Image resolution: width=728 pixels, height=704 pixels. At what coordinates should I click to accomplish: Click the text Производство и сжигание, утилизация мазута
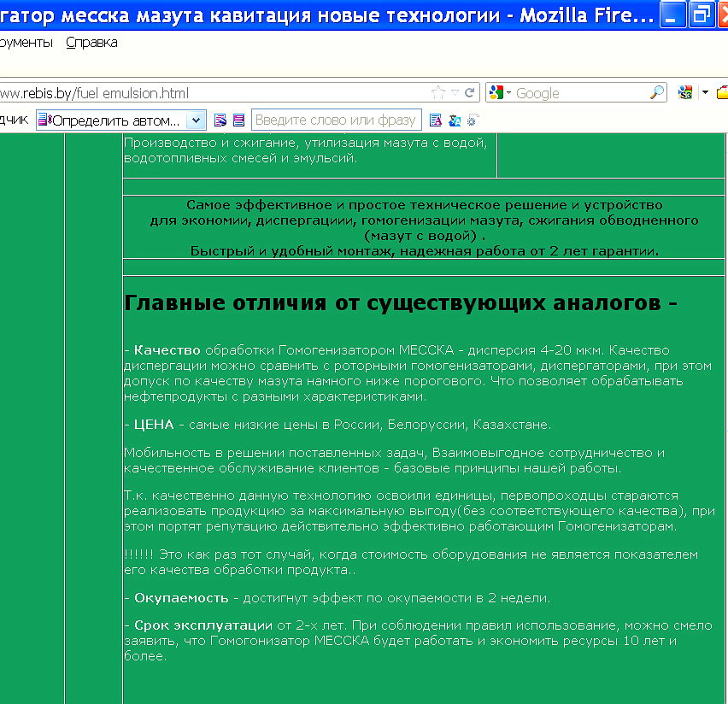tap(306, 143)
